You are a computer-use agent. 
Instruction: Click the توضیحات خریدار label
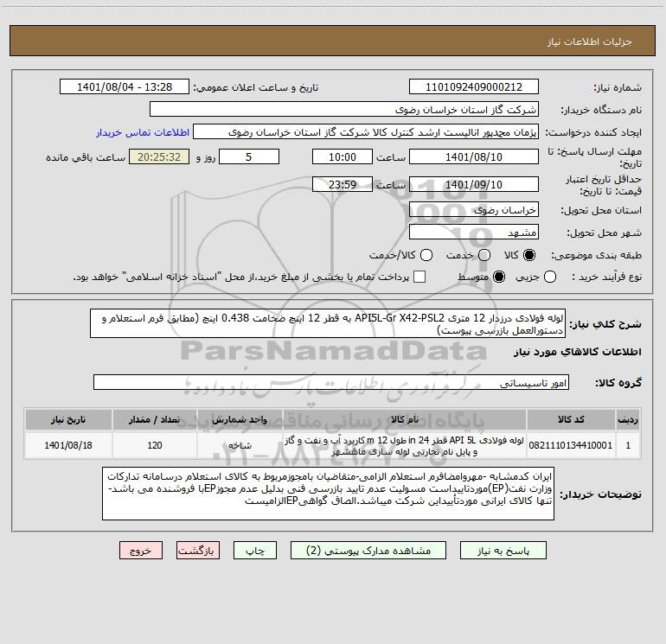(600, 494)
